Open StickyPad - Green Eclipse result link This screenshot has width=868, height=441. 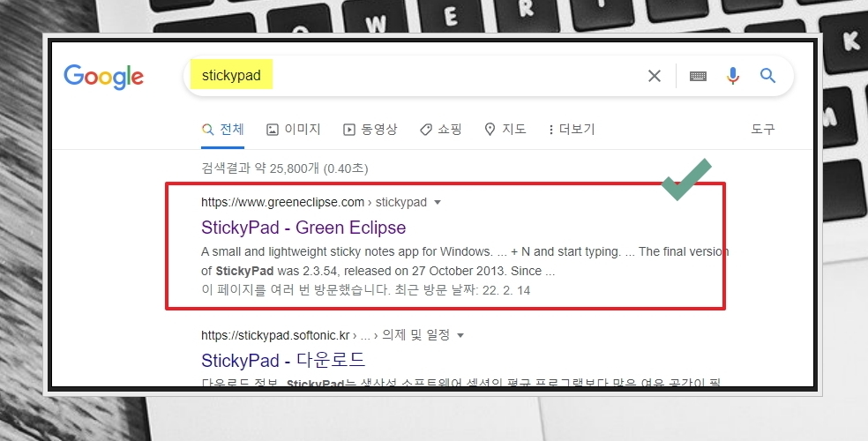tap(303, 228)
